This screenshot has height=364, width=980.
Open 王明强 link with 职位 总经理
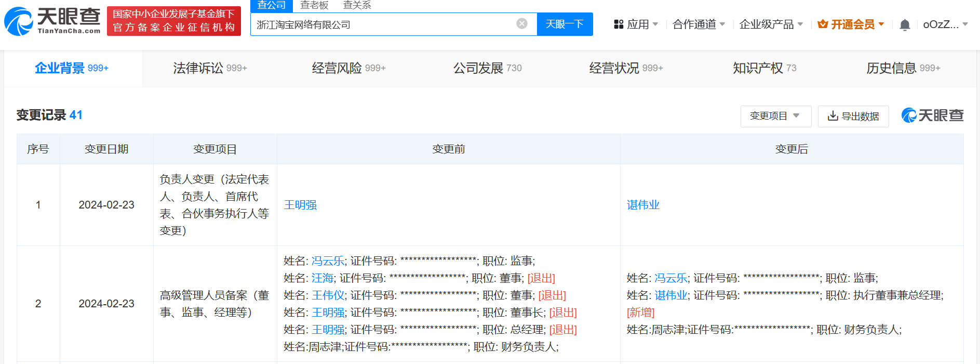coord(328,330)
